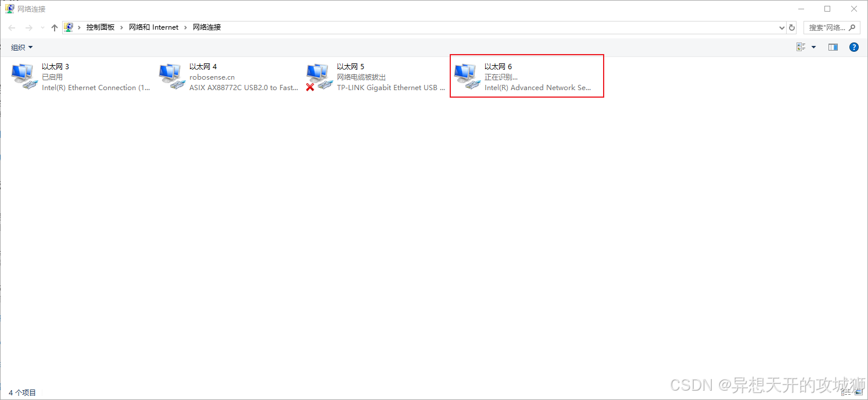This screenshot has width=868, height=400.
Task: Navigate to 控制面板 via the breadcrumb
Action: [x=100, y=27]
